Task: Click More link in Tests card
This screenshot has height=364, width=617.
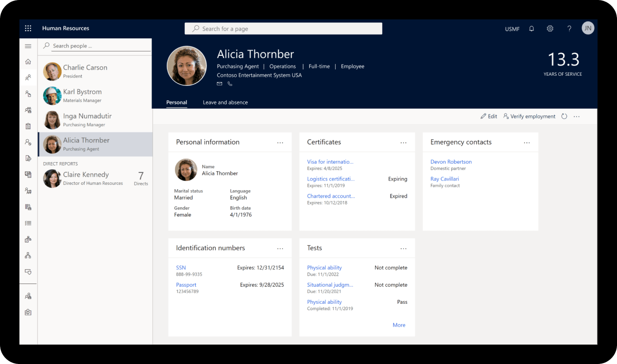Action: click(399, 325)
